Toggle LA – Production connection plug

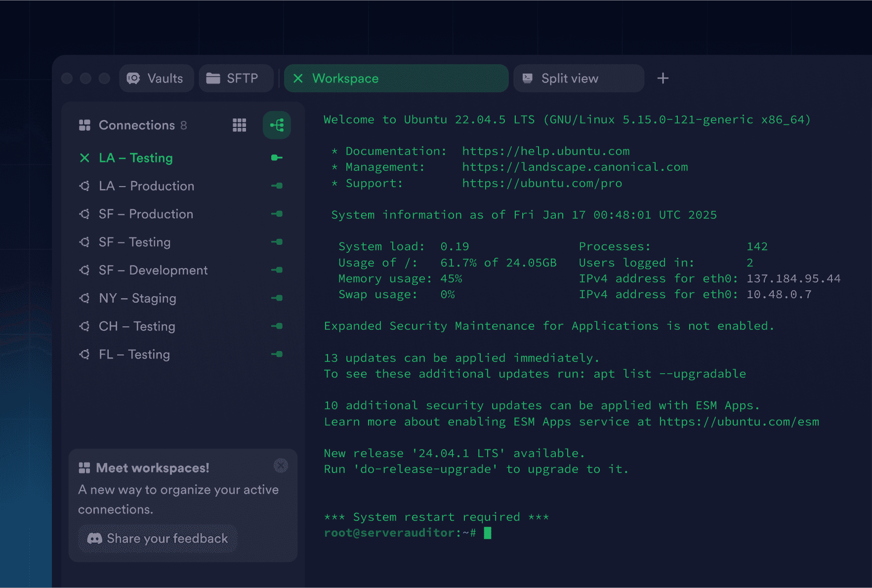(x=277, y=186)
